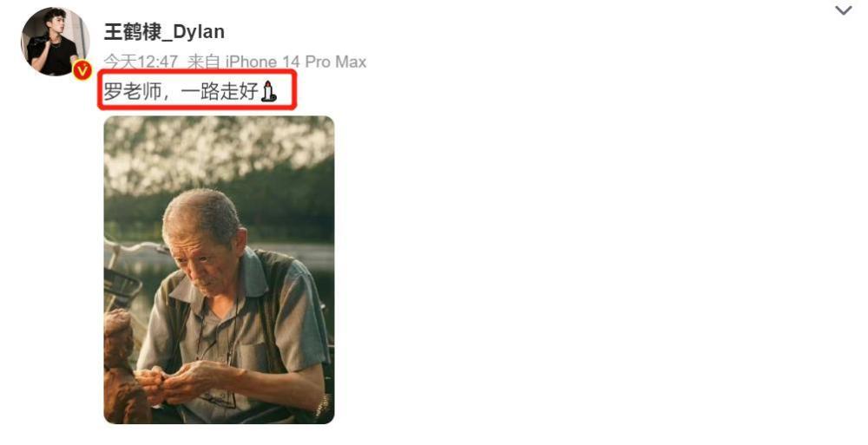Click the 罗老师 words in the red box

132,91
